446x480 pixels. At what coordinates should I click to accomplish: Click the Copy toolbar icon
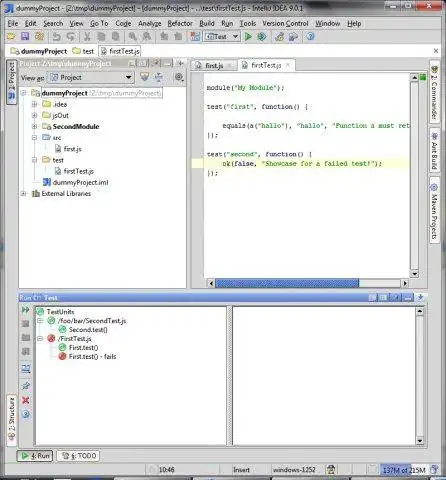point(101,36)
